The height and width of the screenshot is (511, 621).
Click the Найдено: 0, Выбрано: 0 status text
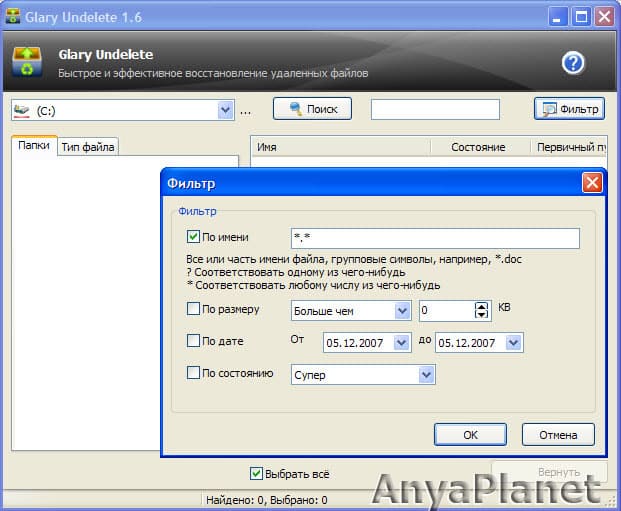267,500
